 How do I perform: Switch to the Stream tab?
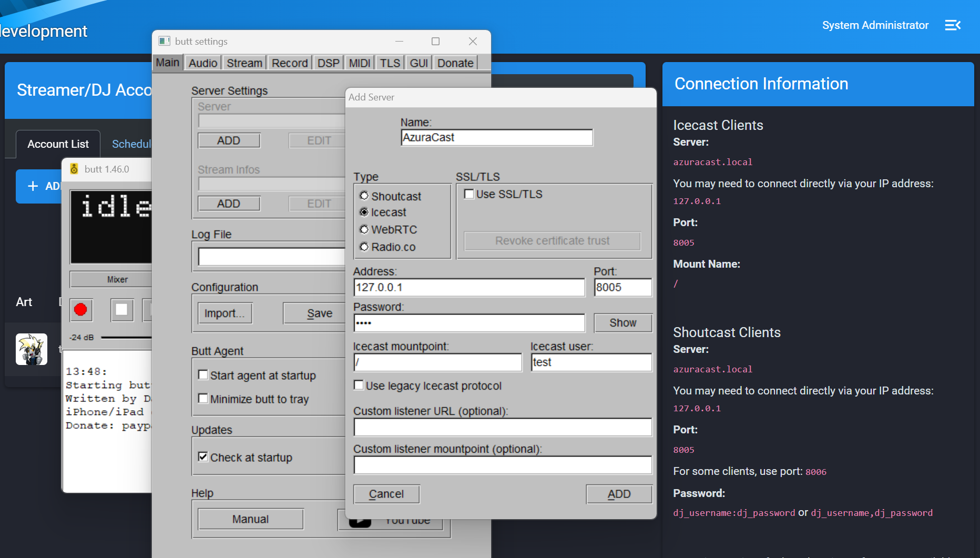pos(244,63)
